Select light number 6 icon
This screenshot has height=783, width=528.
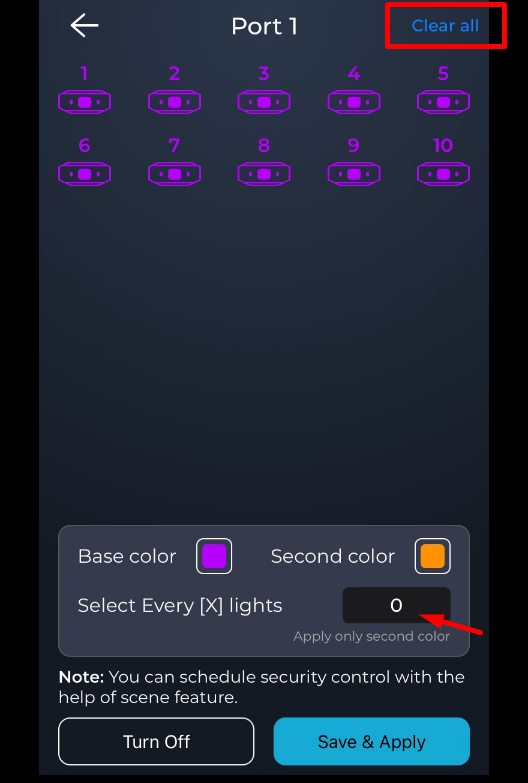tap(84, 174)
